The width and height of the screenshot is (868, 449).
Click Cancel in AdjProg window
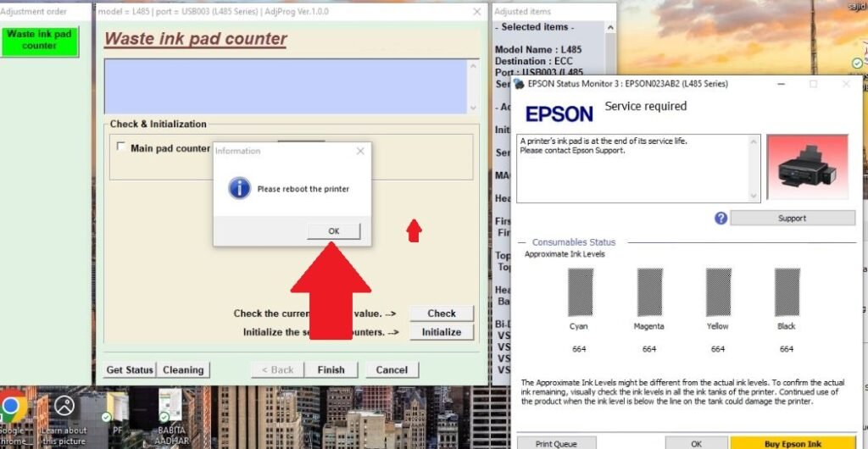coord(392,370)
